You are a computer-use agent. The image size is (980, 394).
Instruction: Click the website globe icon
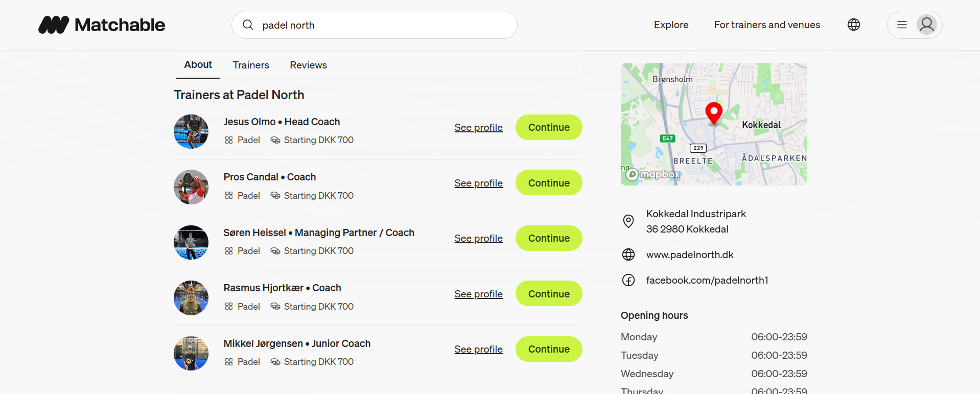(628, 254)
